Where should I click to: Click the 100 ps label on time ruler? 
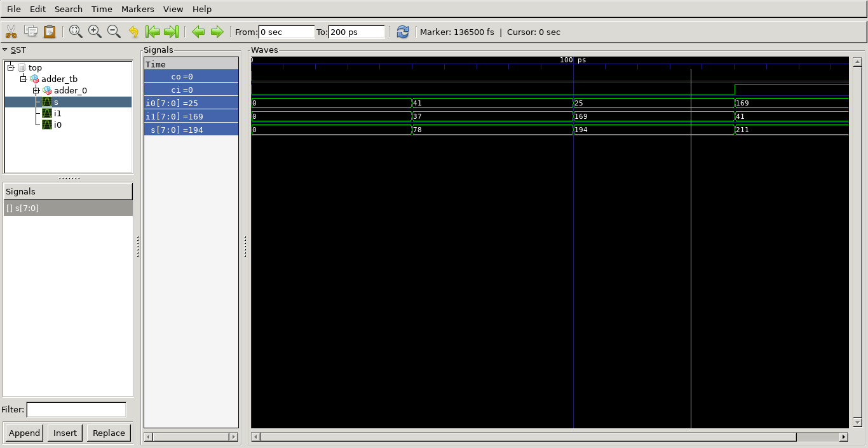[573, 60]
